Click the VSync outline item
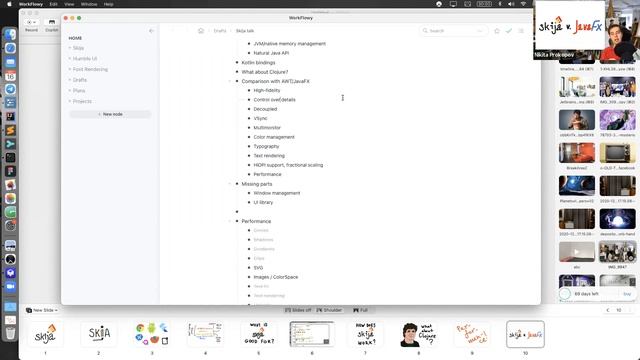Screen dimensions: 640x360 [x=260, y=118]
